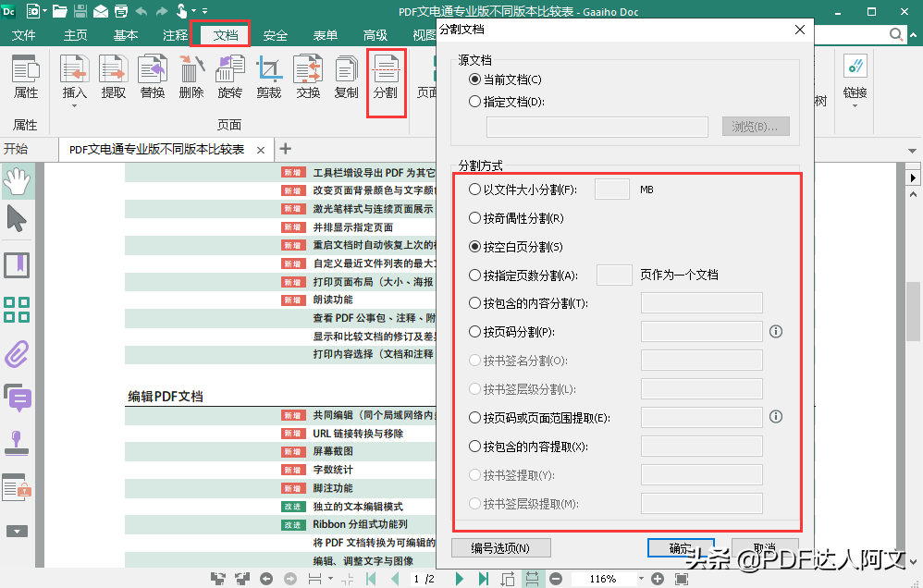
Task: Open the quick access toolbar customize arrow
Action: (x=204, y=10)
